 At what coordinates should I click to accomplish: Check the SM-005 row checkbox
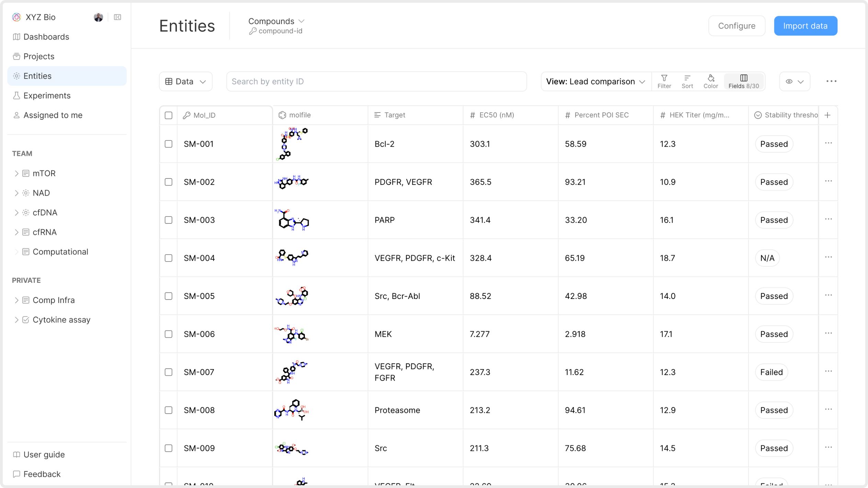coord(168,296)
